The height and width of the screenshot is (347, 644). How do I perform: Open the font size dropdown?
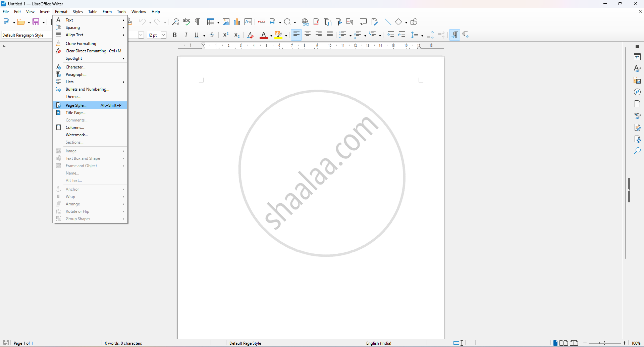[164, 35]
